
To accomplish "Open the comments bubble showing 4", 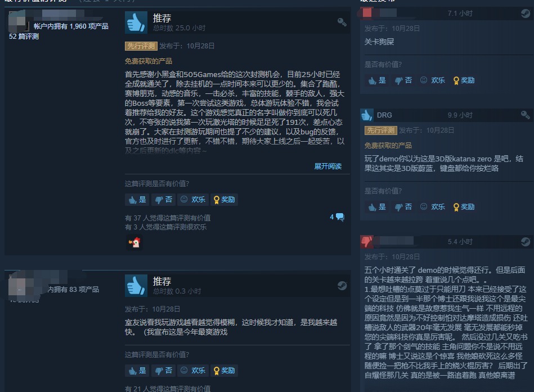I will (337, 217).
